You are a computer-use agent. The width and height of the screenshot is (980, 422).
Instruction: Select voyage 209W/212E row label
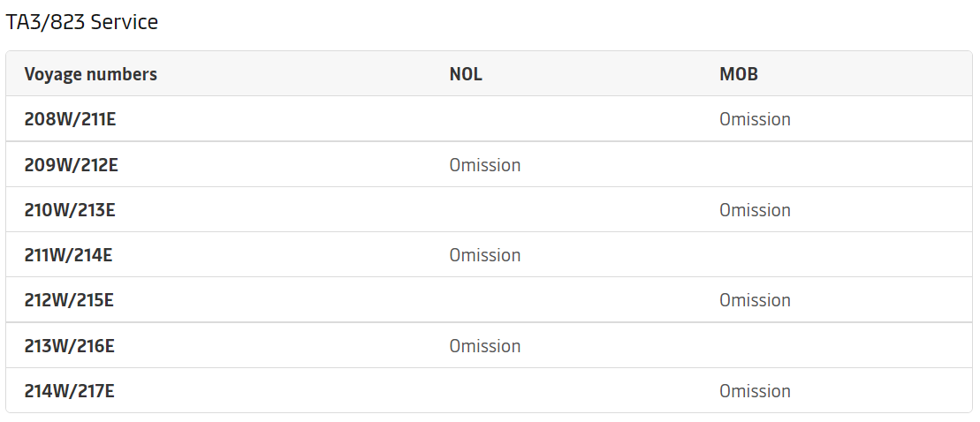click(x=72, y=165)
